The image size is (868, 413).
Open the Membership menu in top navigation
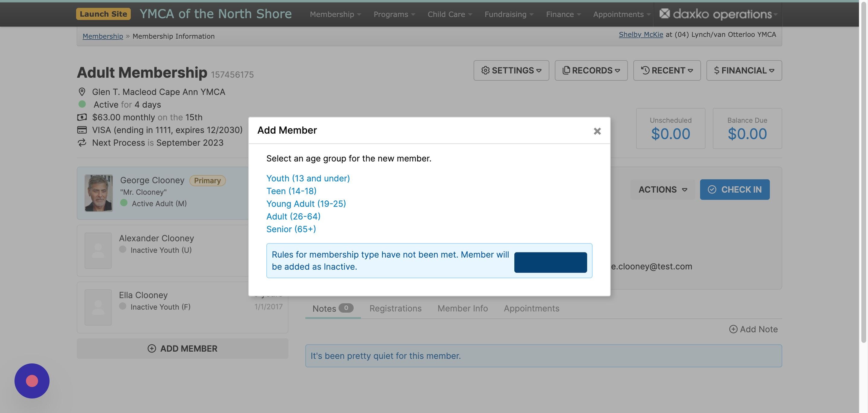(x=335, y=14)
